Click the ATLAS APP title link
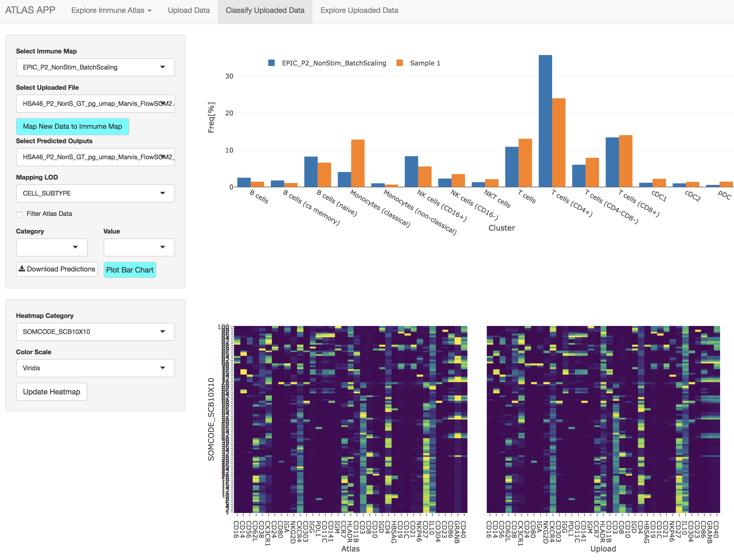Screen dimensions: 734x560 pos(30,10)
